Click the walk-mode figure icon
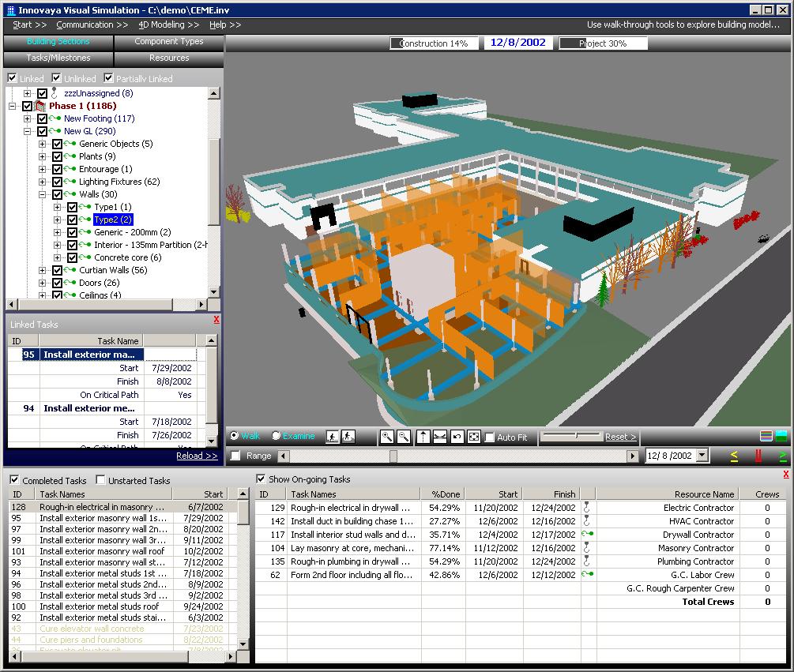The width and height of the screenshot is (794, 672). click(332, 437)
